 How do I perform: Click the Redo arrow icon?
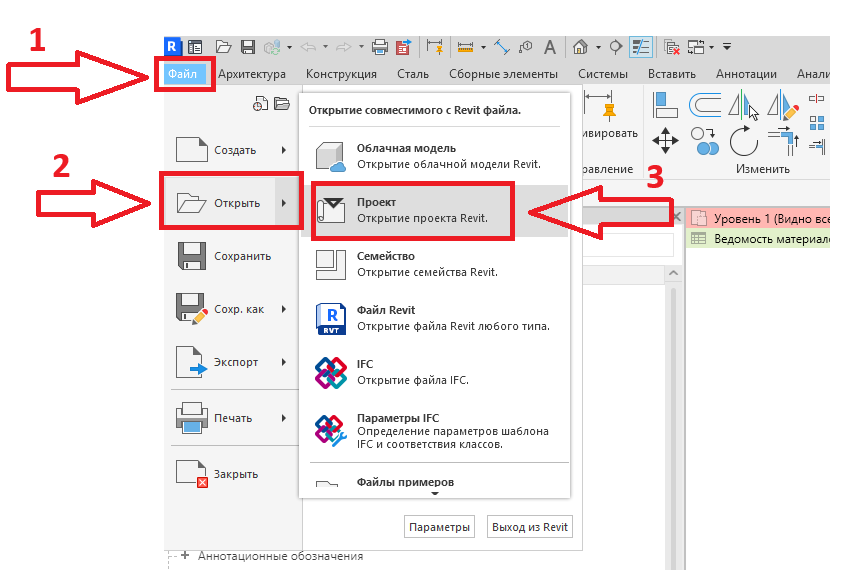(x=344, y=47)
